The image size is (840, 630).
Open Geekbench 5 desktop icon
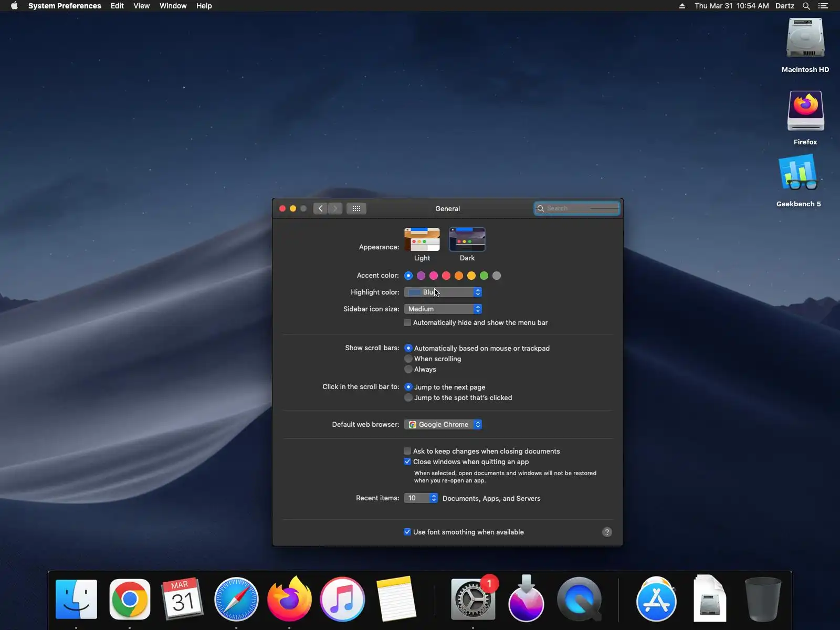[x=799, y=172]
